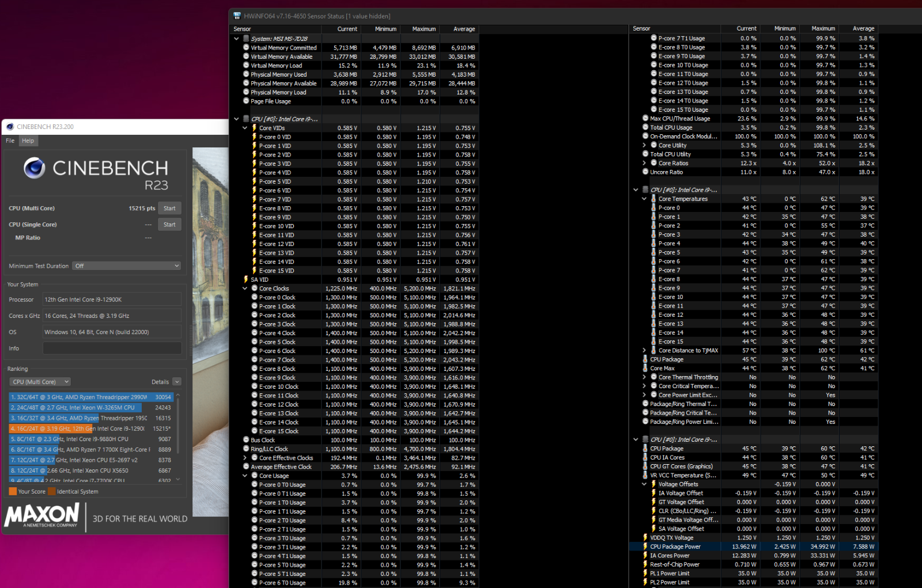Image resolution: width=922 pixels, height=588 pixels.
Task: Select ranking entry Intel Xeon W-3265M CPU
Action: (x=91, y=408)
